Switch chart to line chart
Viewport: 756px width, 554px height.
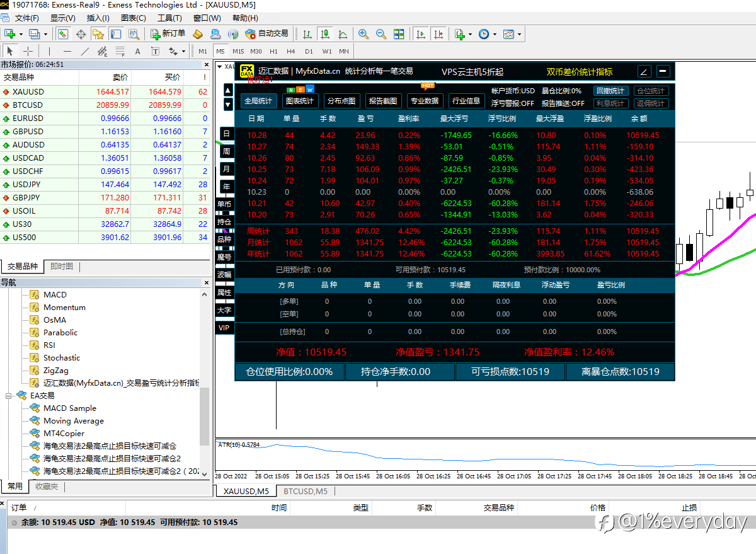click(342, 33)
